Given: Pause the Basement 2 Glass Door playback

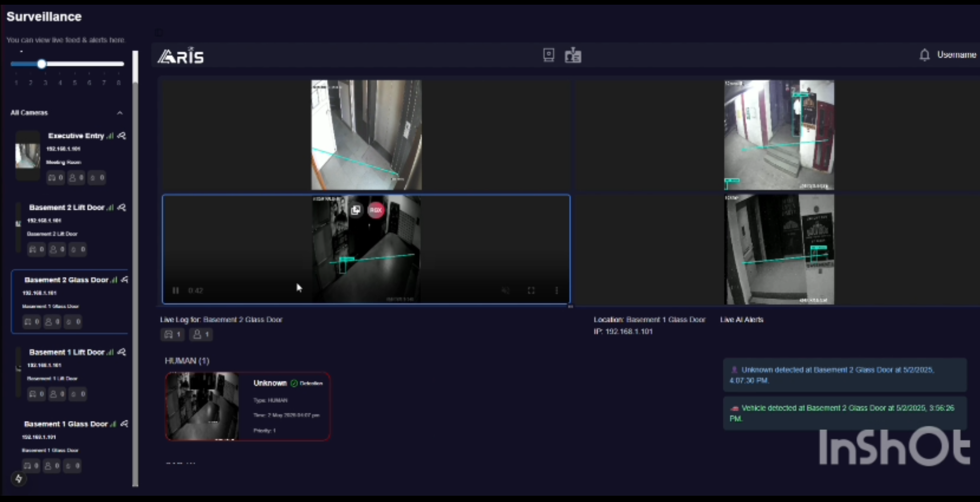Looking at the screenshot, I should point(175,290).
